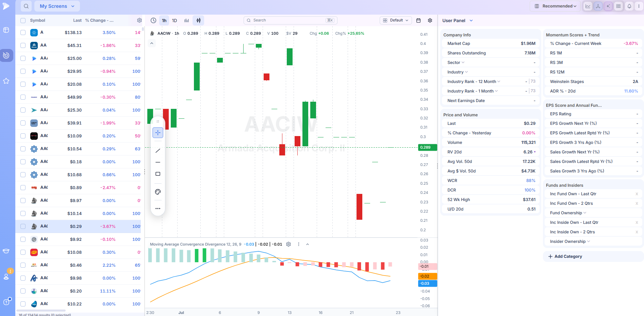Open screener table settings gear

(139, 20)
